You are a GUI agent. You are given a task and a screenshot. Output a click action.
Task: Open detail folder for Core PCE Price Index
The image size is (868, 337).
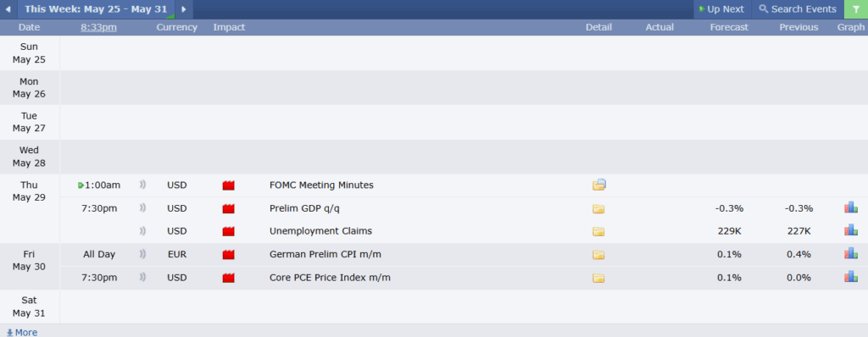tap(598, 278)
